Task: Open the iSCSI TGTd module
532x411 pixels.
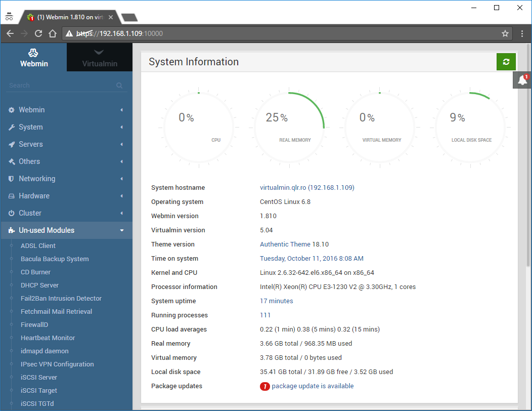Action: click(x=37, y=404)
